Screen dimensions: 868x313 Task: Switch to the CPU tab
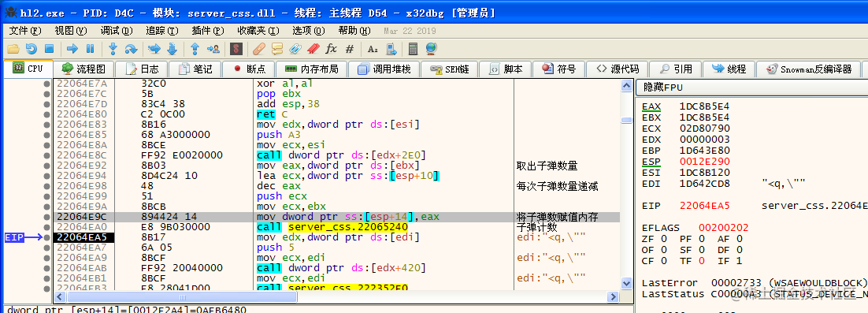pos(28,69)
